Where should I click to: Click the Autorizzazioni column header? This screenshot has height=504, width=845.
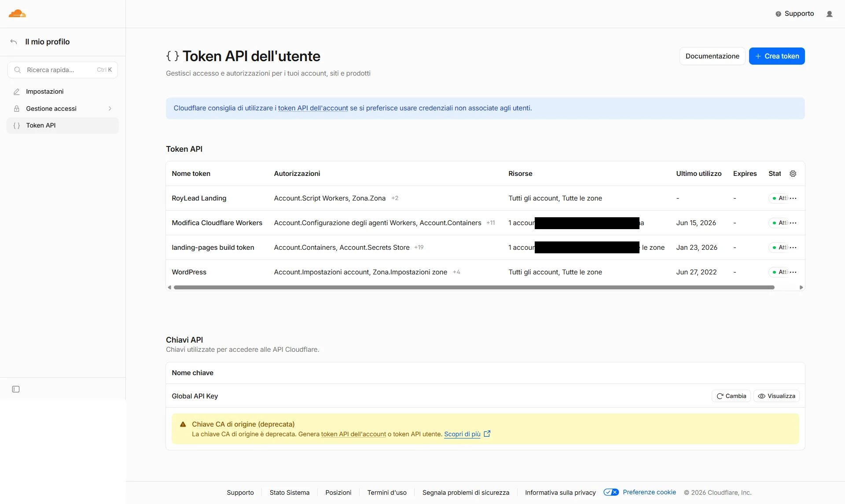coord(297,174)
